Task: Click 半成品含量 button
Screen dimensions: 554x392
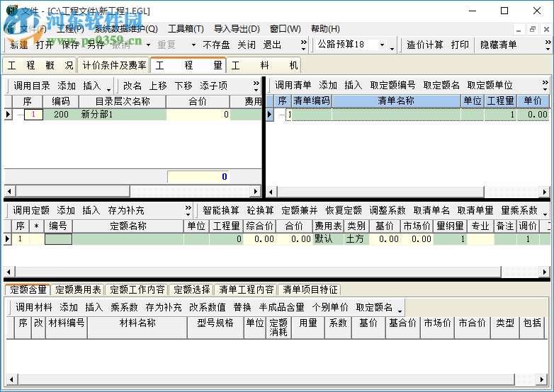Action: point(281,307)
